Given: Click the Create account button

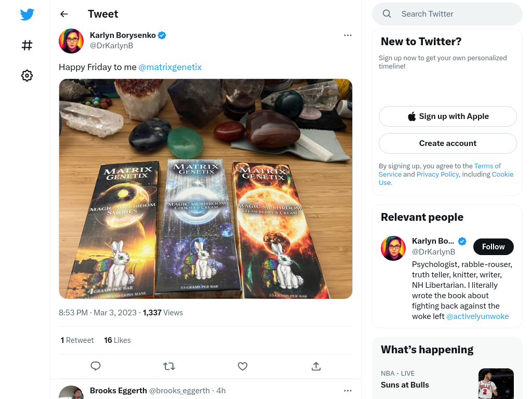Looking at the screenshot, I should coord(448,143).
